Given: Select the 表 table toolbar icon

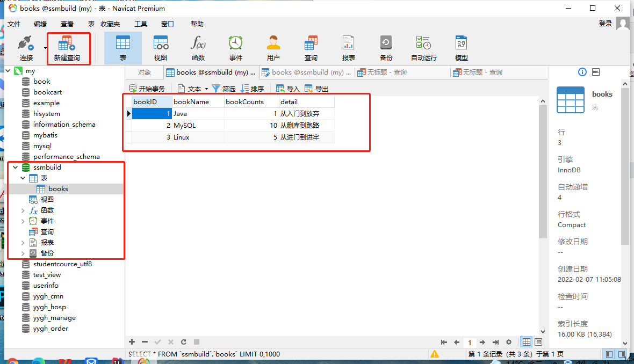Looking at the screenshot, I should 123,48.
